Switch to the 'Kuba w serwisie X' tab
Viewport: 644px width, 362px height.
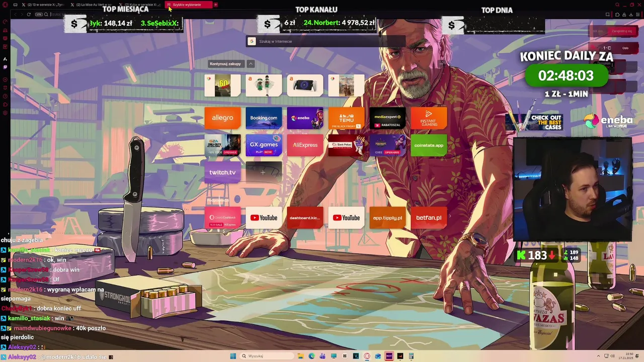pyautogui.click(x=141, y=5)
